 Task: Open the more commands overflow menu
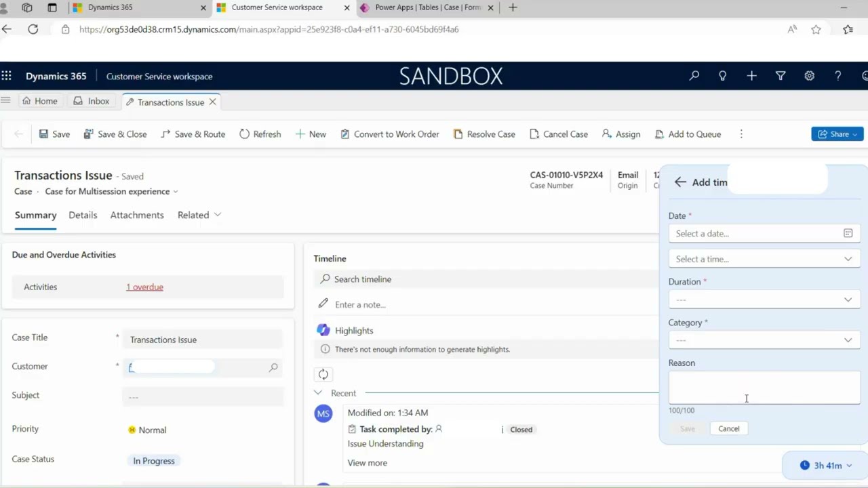[741, 134]
